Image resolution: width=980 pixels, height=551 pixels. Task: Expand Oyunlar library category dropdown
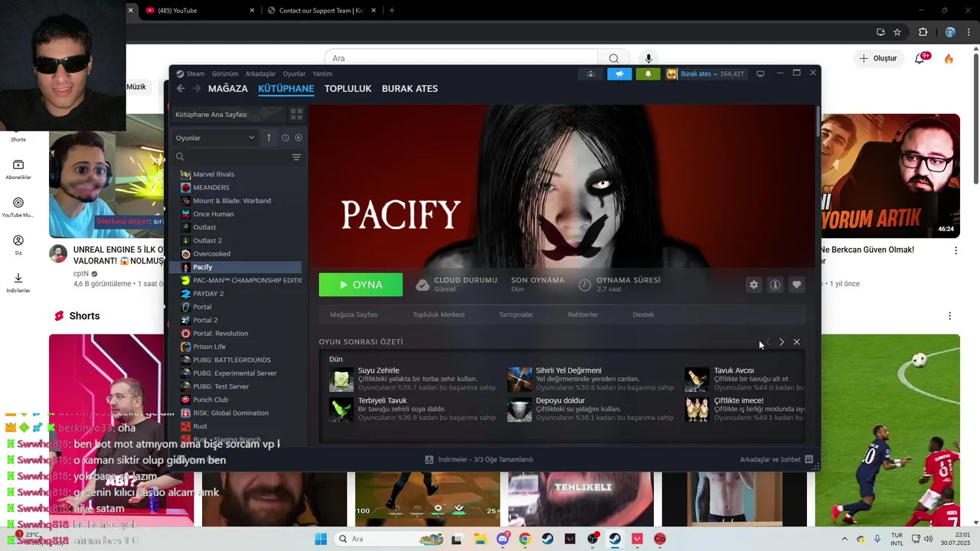(216, 138)
